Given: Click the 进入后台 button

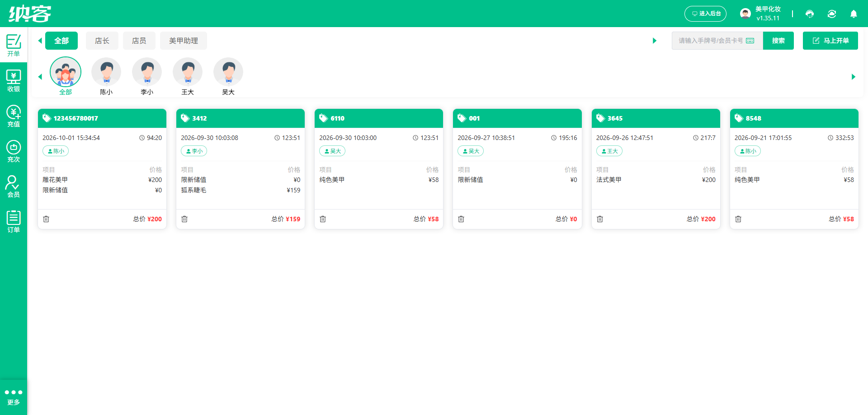Looking at the screenshot, I should 705,14.
